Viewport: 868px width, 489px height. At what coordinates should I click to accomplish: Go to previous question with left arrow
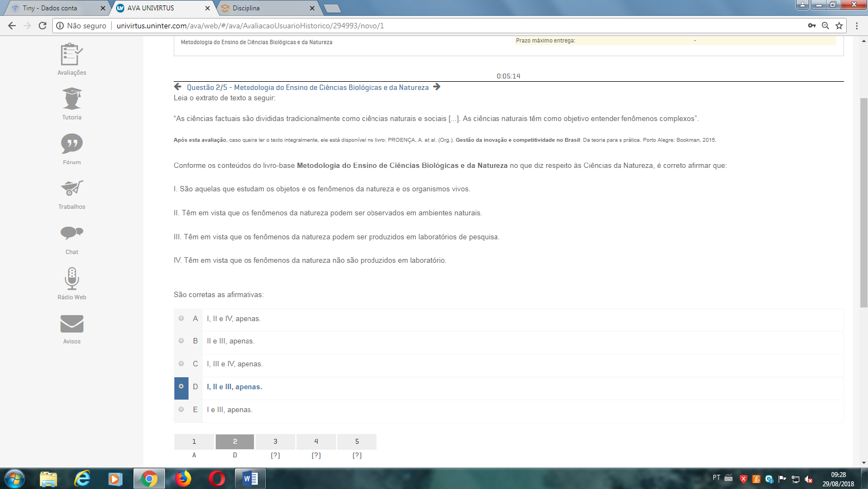click(x=178, y=87)
